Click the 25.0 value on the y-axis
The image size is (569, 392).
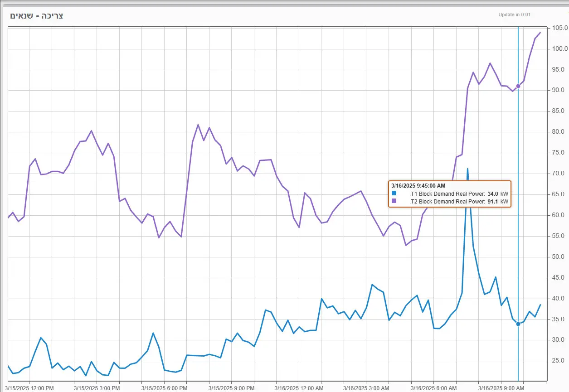558,361
